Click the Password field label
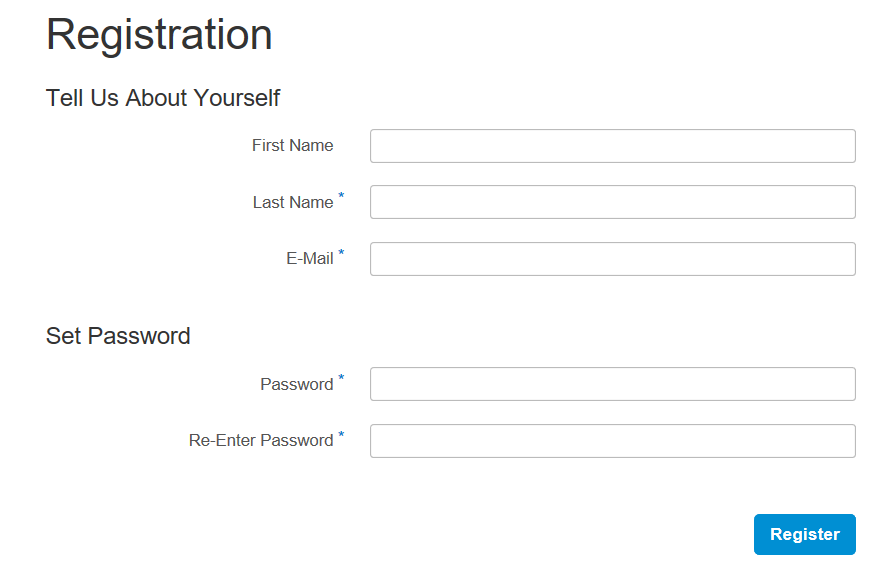 point(296,385)
